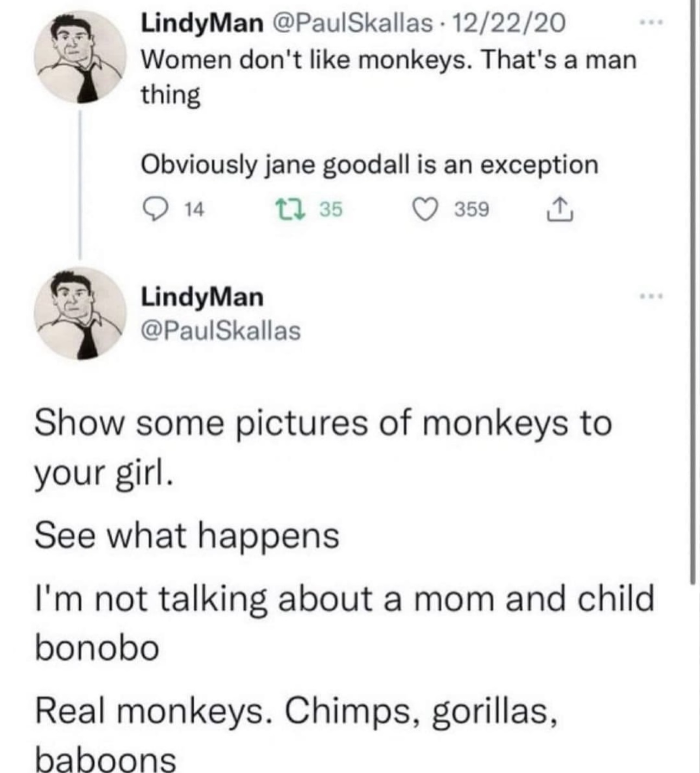Image resolution: width=700 pixels, height=773 pixels.
Task: Click the 35 retweets count
Action: pyautogui.click(x=331, y=209)
